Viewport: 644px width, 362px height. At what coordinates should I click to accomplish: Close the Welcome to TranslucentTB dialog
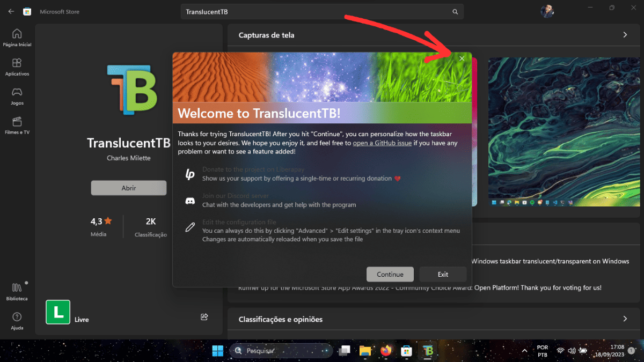point(462,58)
